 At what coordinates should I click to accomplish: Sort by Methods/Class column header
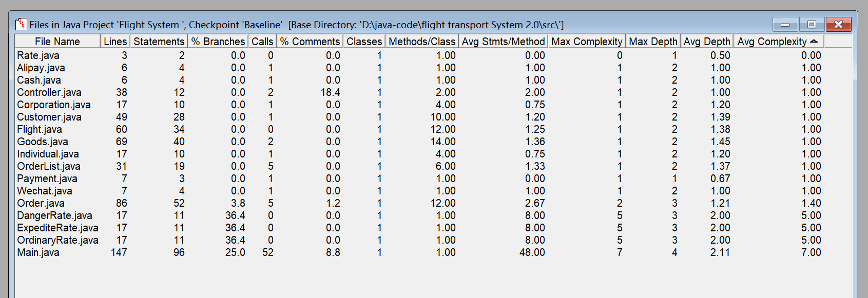point(421,42)
